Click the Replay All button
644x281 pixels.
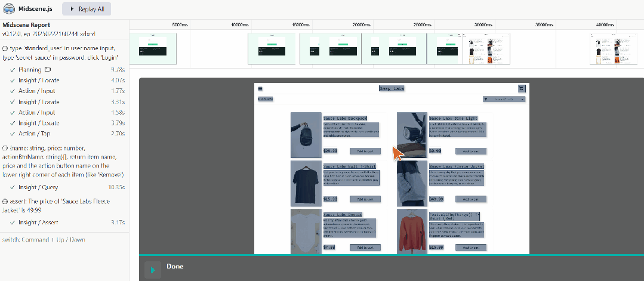point(87,8)
